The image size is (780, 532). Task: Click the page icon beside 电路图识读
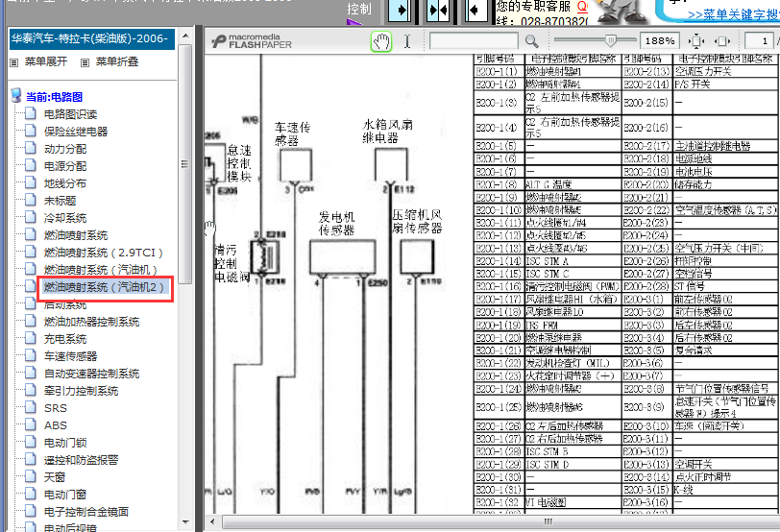(x=31, y=113)
